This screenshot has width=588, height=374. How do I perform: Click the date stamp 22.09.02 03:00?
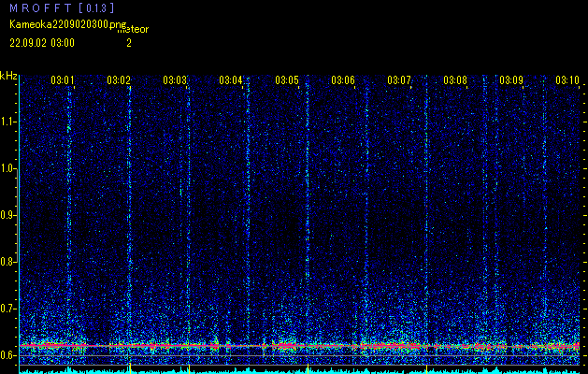click(x=42, y=43)
